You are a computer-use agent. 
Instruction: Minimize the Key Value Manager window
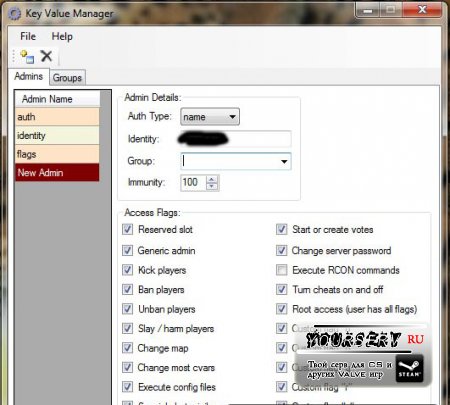[x=367, y=11]
